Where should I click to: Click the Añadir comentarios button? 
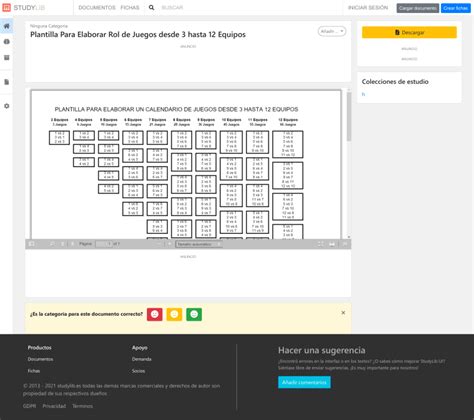click(x=304, y=382)
